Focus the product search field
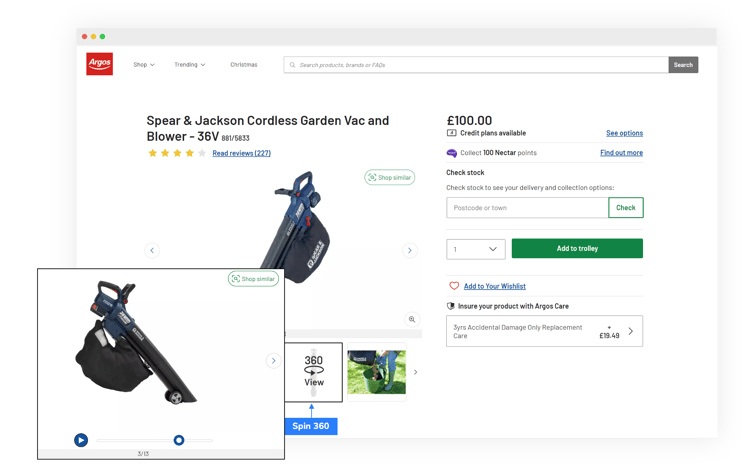Screen dimensions: 750x474 coord(476,65)
